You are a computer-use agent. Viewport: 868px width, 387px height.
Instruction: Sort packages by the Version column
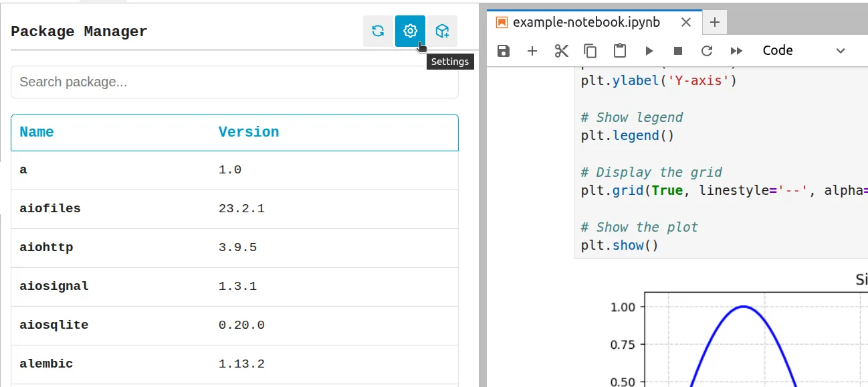click(x=249, y=132)
